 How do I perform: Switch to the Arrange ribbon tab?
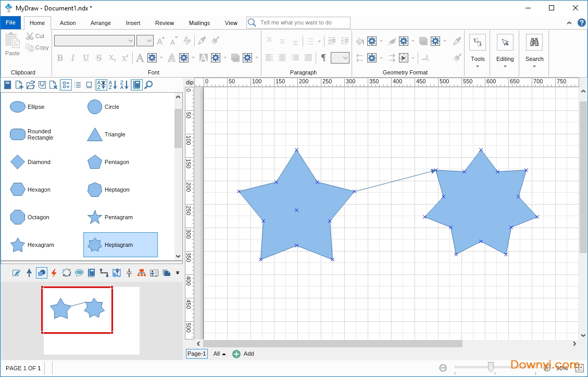click(x=101, y=23)
